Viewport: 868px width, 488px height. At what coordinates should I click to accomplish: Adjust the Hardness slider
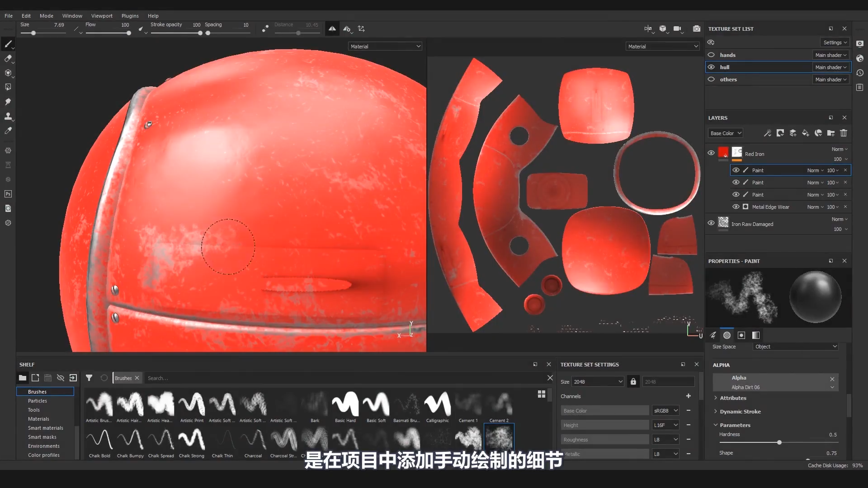click(x=778, y=442)
